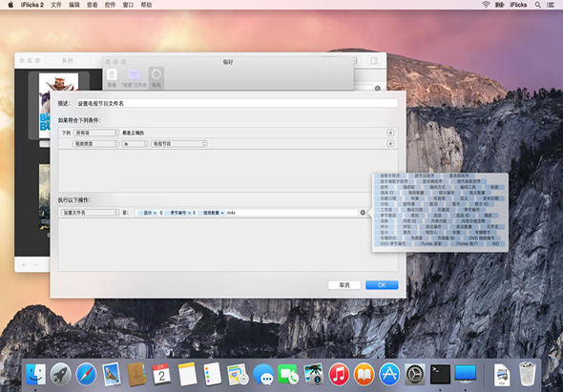Toggle the sidebar panel icon in the queue window

click(374, 61)
